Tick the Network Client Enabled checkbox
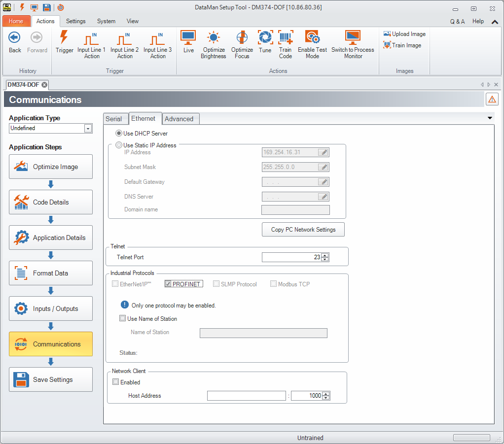Viewport: 504px width, 444px height. coord(116,382)
